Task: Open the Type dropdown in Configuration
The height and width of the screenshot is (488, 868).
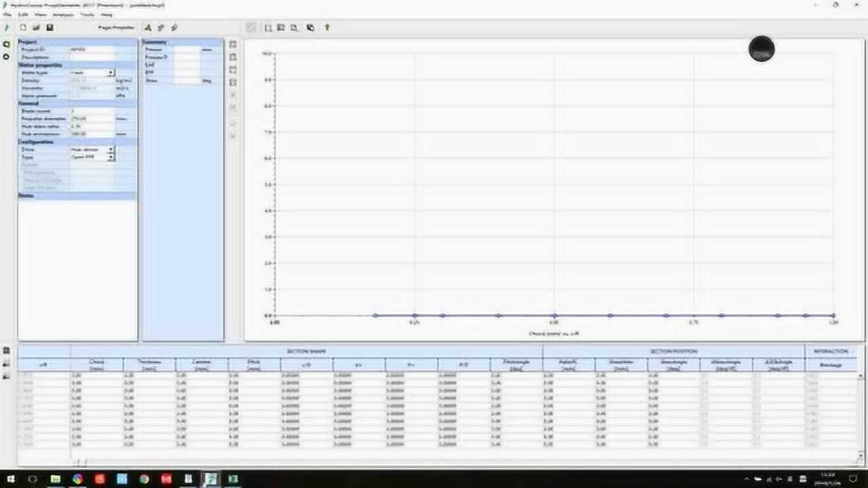Action: tap(111, 157)
